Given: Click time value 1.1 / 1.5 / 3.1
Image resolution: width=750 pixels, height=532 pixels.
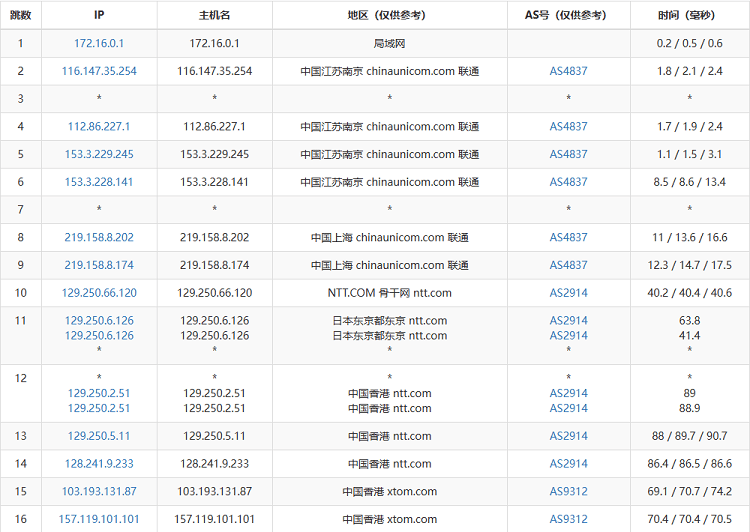Looking at the screenshot, I should 689,155.
